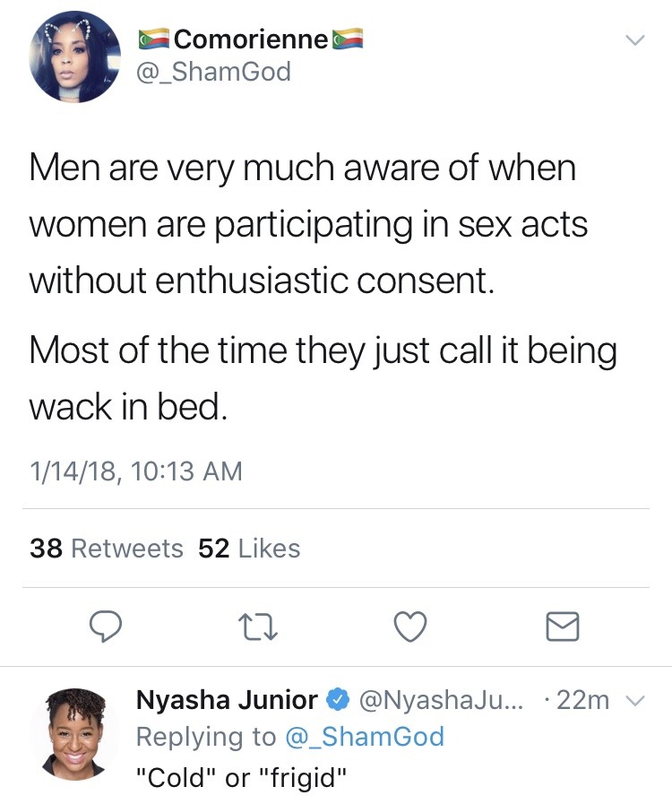Open the Comorienne display name
Viewport: 672px width, 804px height.
coord(250,39)
